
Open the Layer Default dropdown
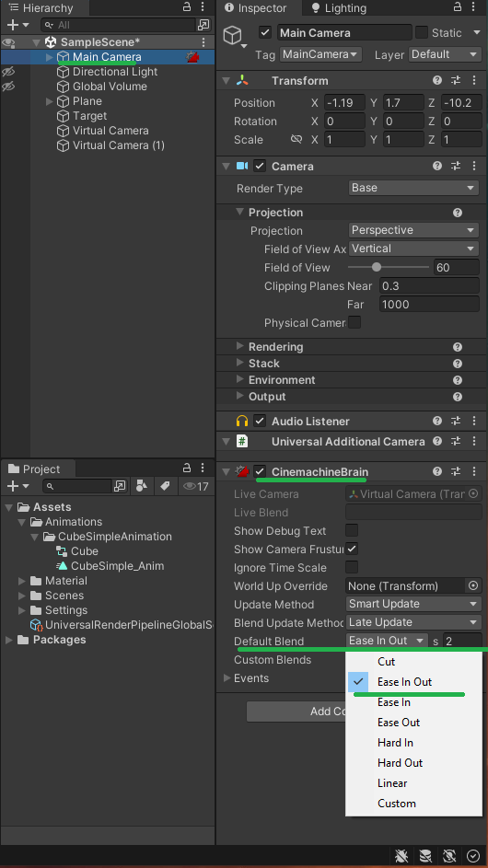(x=444, y=54)
